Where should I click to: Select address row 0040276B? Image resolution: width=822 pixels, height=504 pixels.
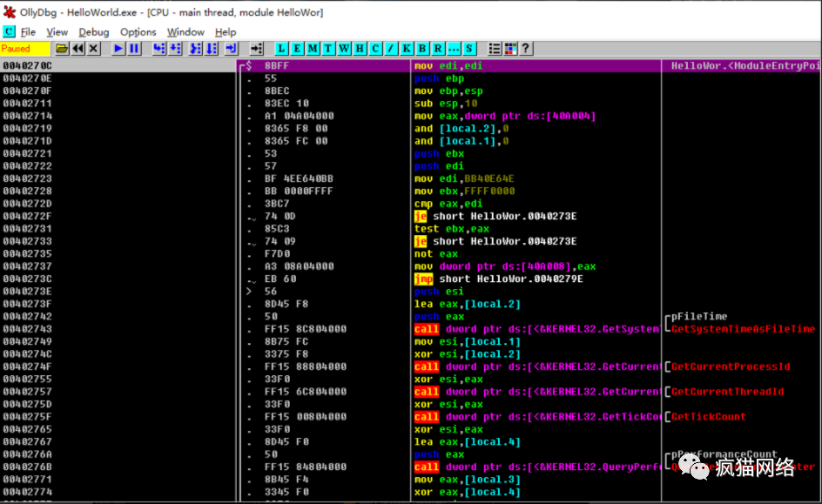27,467
